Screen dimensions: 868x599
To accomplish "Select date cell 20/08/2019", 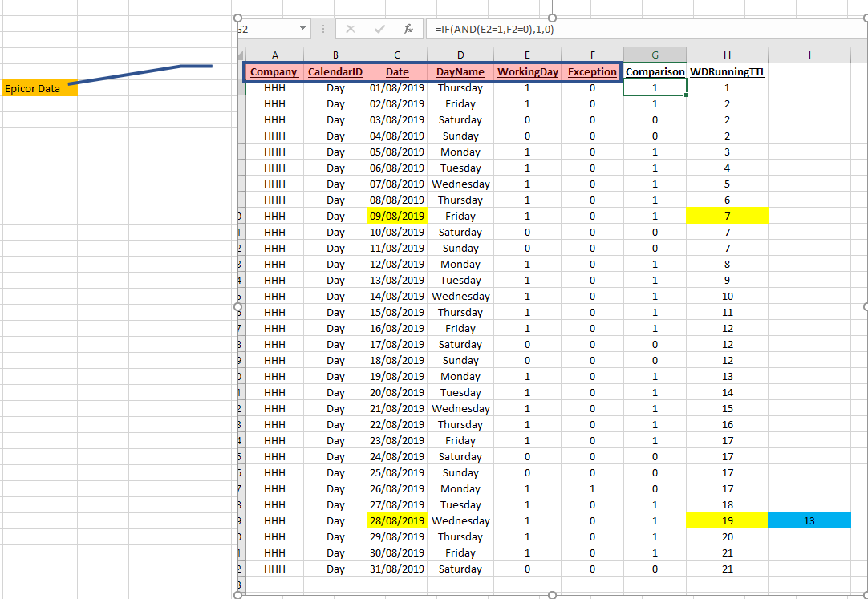I will pos(397,392).
